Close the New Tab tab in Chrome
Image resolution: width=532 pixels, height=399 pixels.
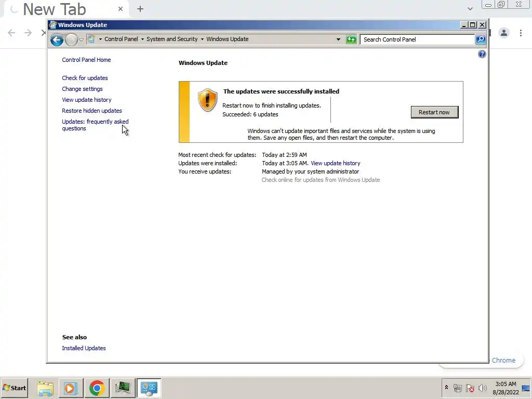coord(121,9)
